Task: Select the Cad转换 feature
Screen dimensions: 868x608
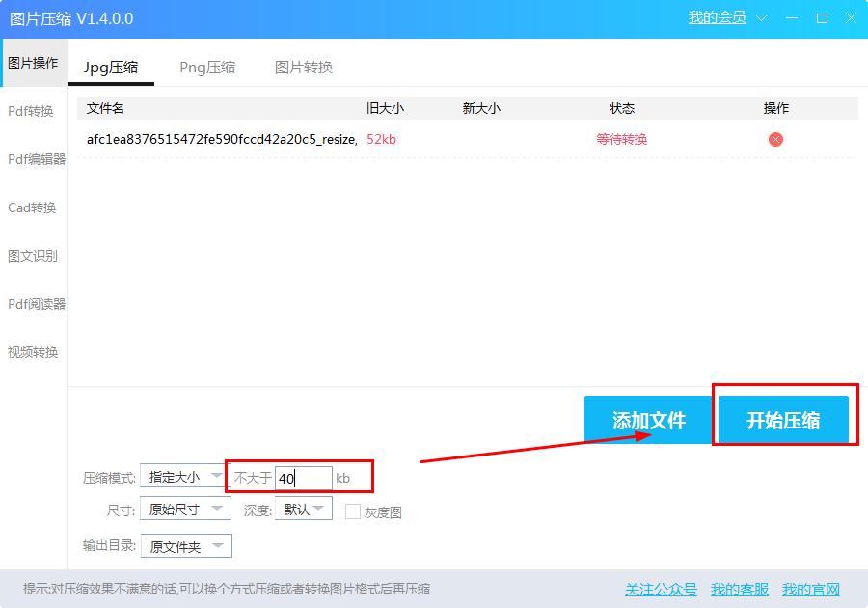Action: [33, 207]
